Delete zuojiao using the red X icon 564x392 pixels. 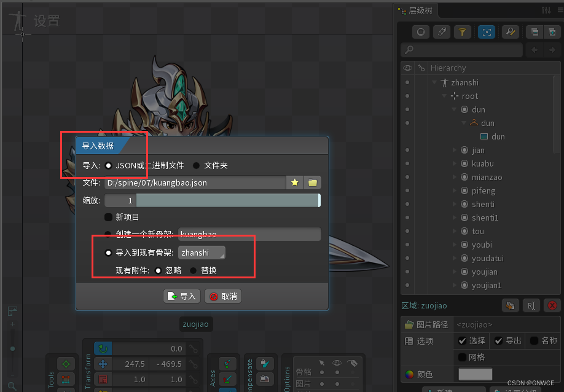[552, 306]
